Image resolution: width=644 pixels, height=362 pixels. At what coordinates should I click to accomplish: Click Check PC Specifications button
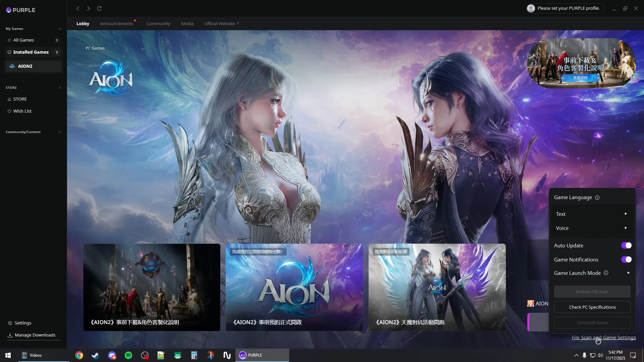tap(592, 307)
